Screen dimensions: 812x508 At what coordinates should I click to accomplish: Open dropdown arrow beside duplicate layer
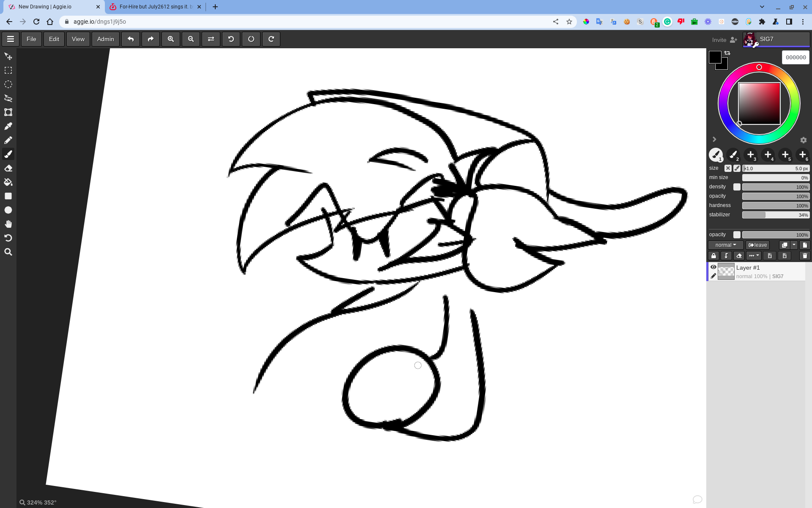(794, 245)
